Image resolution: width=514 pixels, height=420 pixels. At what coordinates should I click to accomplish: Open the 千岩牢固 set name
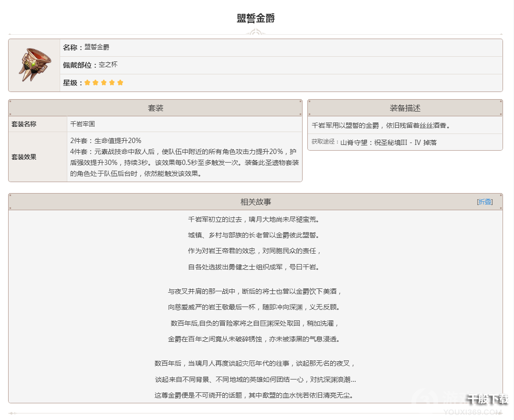coord(83,124)
